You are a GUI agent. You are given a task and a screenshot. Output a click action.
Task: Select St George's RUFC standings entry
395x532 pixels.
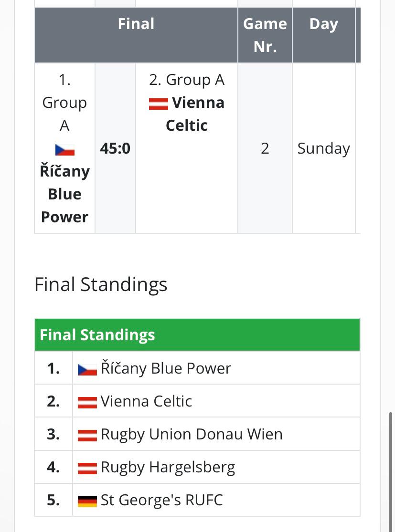[161, 500]
